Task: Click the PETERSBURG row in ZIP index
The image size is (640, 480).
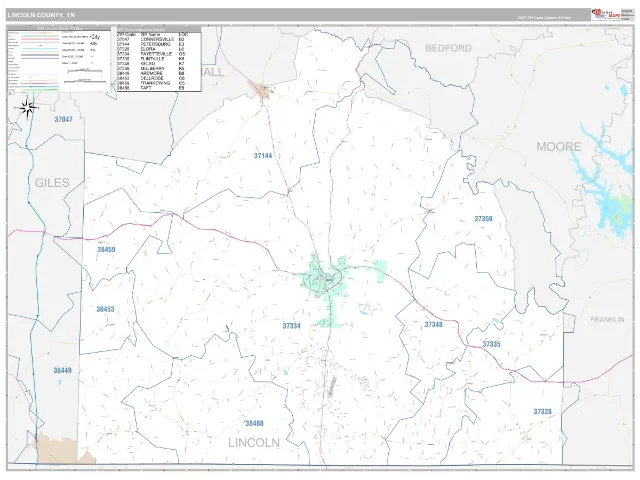Action: point(151,44)
